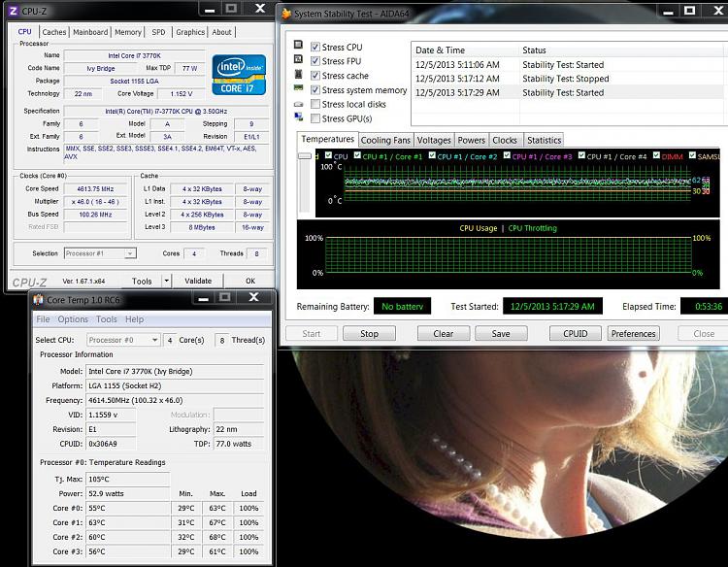The height and width of the screenshot is (567, 728).
Task: Click the CPUID button in AIDA64
Action: [576, 333]
